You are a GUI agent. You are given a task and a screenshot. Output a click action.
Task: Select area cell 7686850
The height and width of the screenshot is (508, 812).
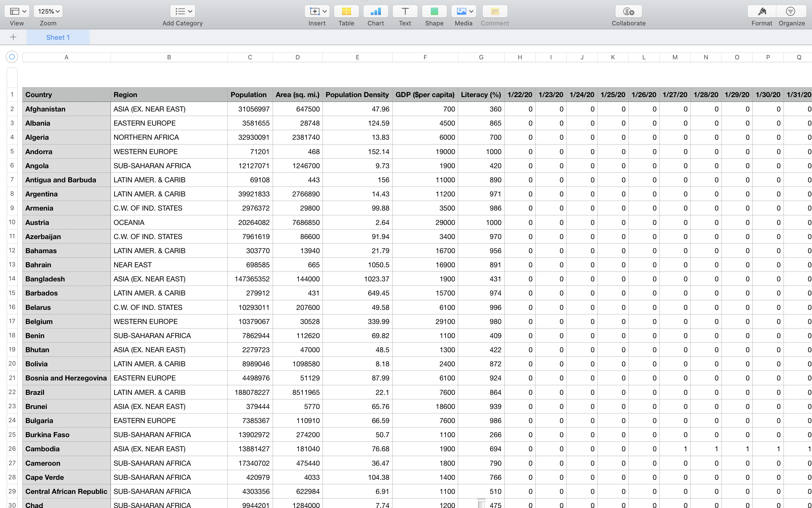point(298,222)
